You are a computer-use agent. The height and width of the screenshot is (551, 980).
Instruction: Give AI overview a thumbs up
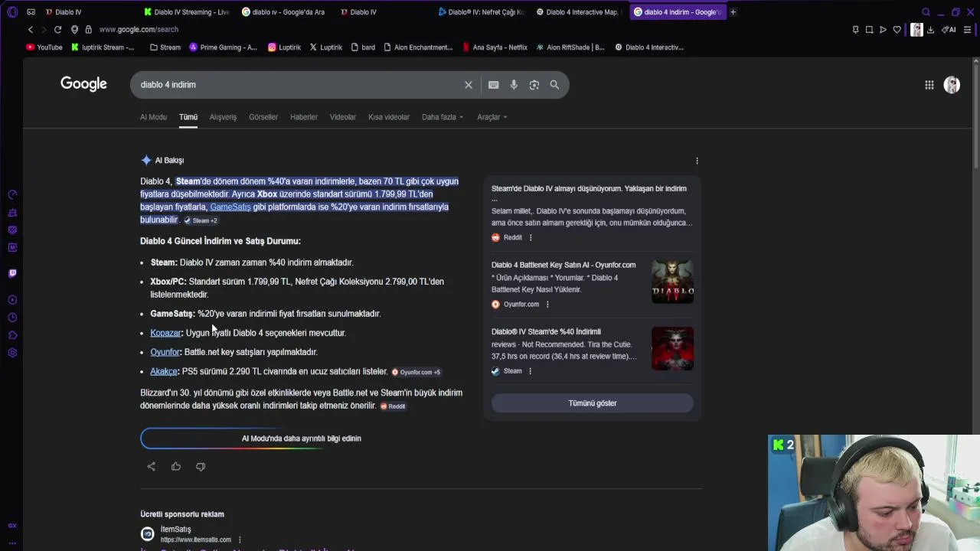click(x=176, y=466)
